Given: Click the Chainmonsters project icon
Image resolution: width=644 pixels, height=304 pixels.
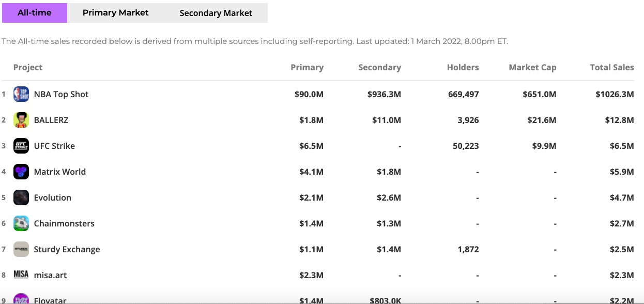Looking at the screenshot, I should 21,223.
